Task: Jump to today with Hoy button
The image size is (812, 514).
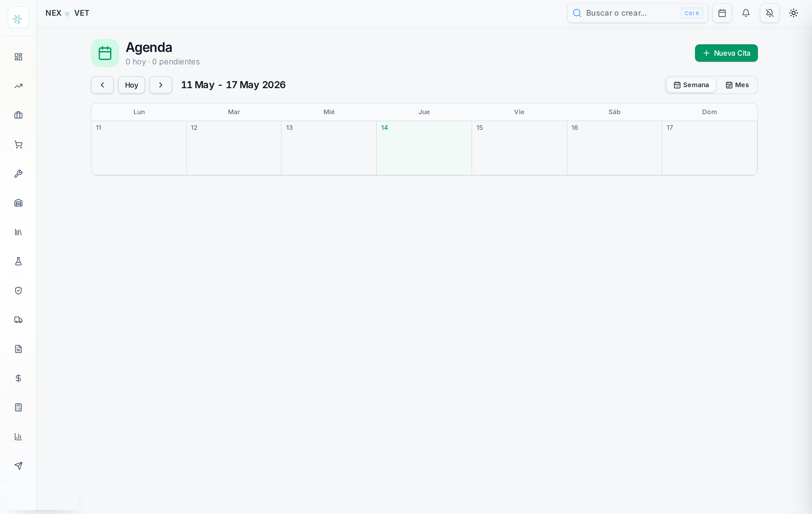Action: coord(132,85)
